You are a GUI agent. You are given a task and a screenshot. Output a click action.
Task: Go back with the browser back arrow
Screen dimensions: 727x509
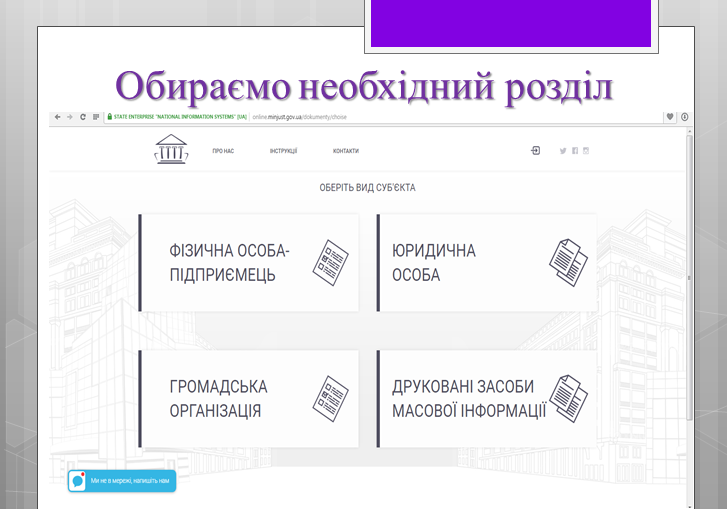pos(57,117)
